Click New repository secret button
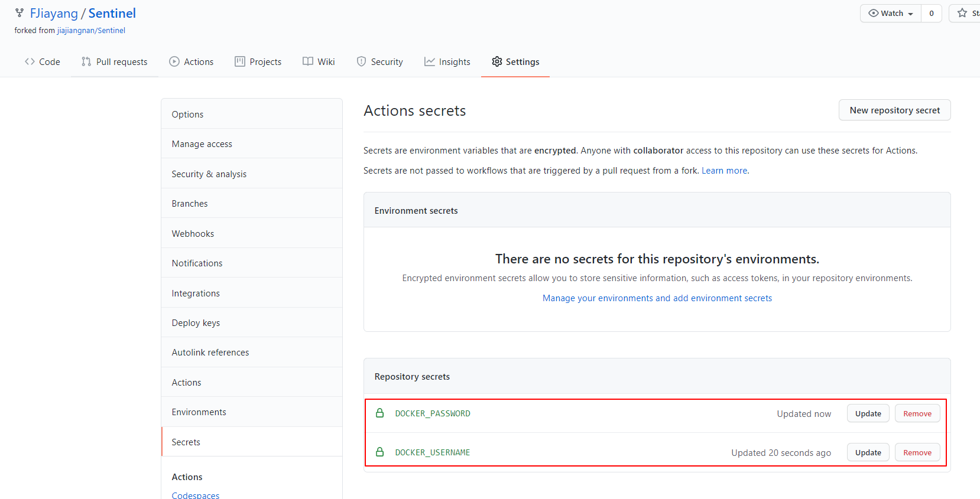The height and width of the screenshot is (499, 980). pos(894,110)
